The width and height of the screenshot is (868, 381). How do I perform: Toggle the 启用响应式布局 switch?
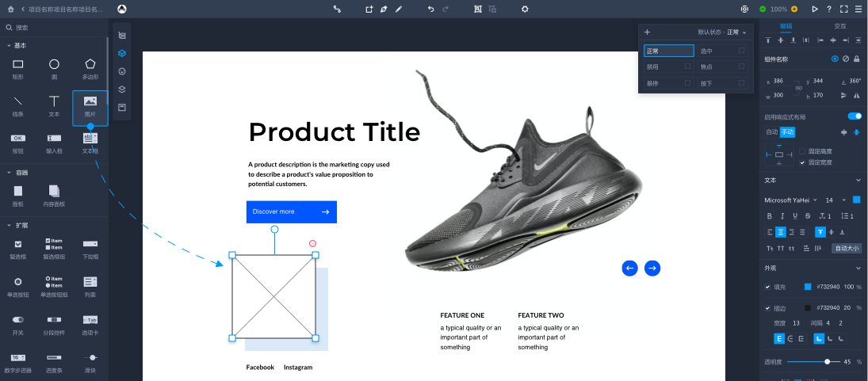tap(855, 116)
